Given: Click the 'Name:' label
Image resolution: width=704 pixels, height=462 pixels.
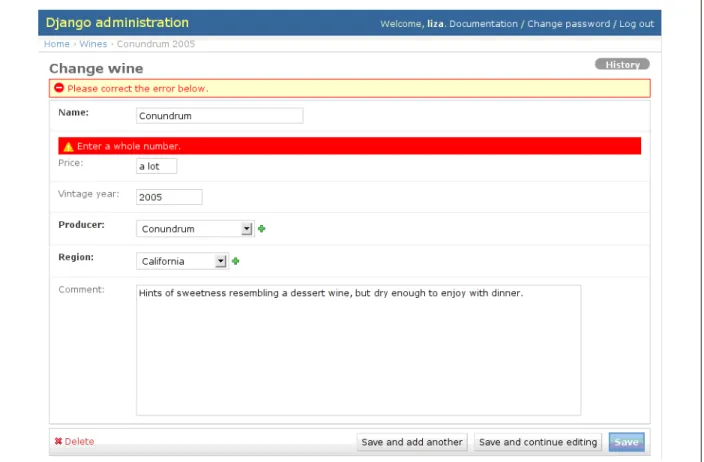Looking at the screenshot, I should coord(73,113).
